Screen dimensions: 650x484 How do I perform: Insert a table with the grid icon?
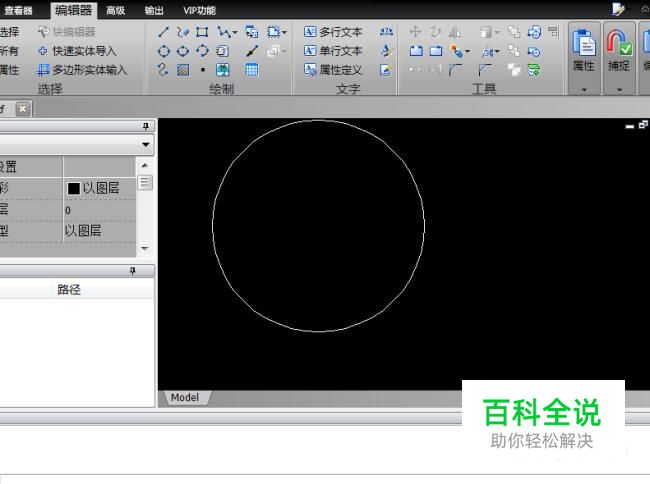point(252,70)
